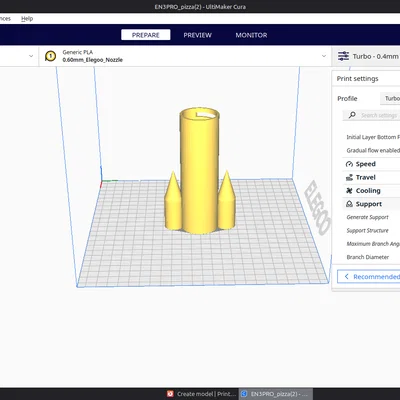Open the Turbo - 0.4mm profile summary
Image resolution: width=400 pixels, height=400 pixels.
tap(366, 56)
